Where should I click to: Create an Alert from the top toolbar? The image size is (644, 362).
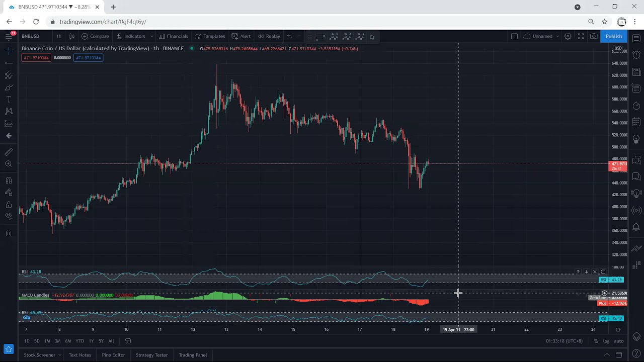point(241,36)
